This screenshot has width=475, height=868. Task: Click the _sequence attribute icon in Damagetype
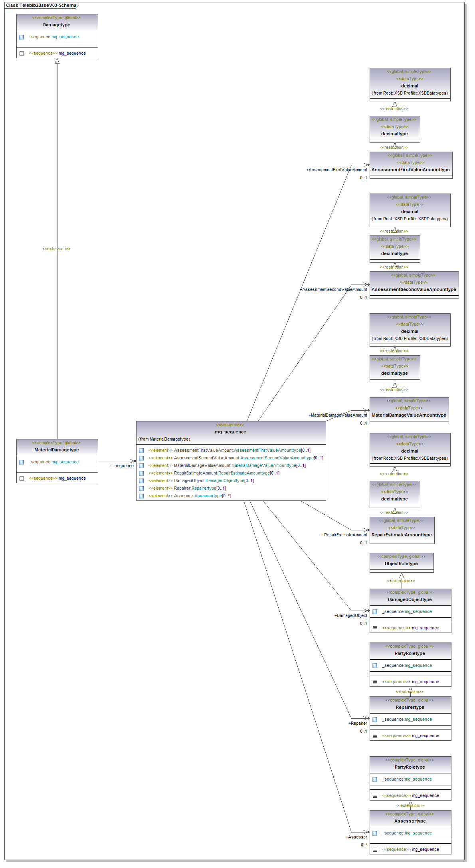point(22,37)
